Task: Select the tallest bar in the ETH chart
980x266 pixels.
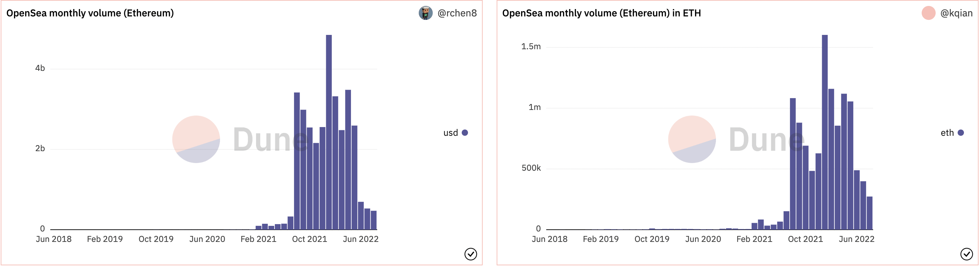Action: (x=825, y=132)
